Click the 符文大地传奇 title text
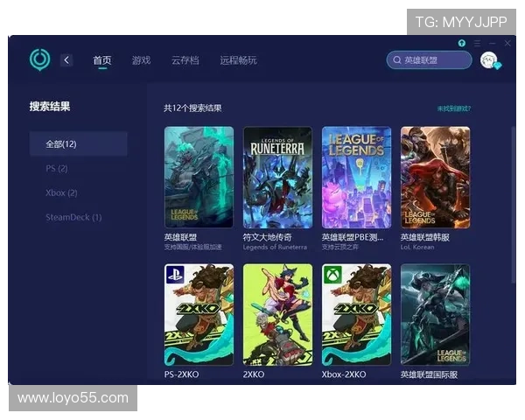 tap(267, 237)
